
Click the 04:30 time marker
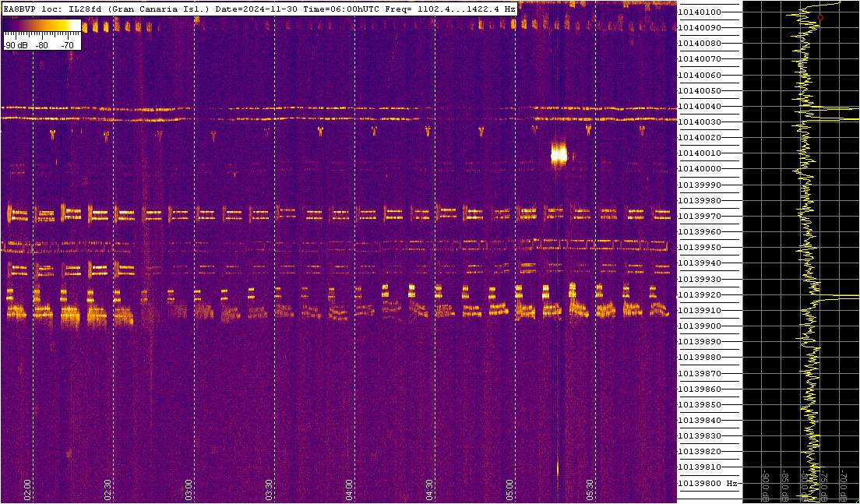coord(429,489)
